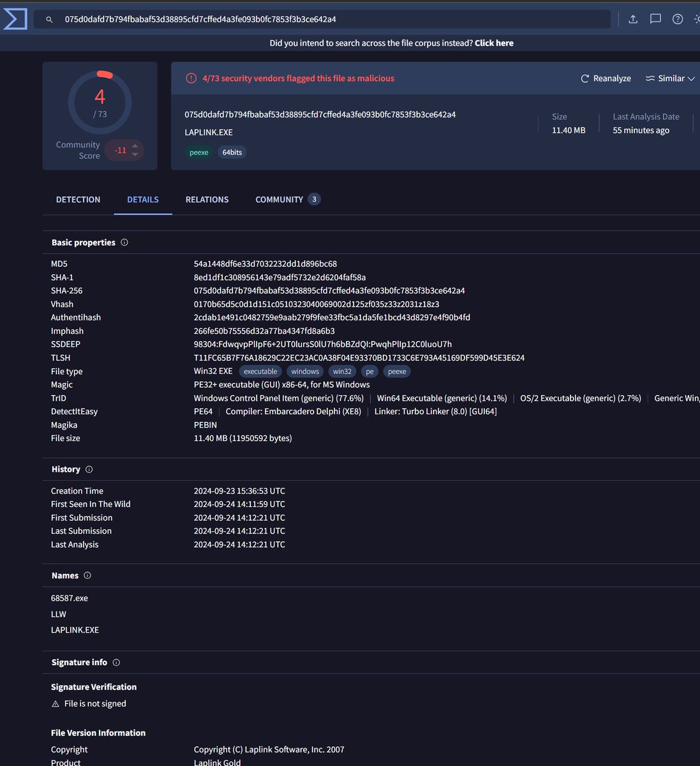Click the search magnifier icon
Viewport: 700px width, 766px height.
(49, 20)
